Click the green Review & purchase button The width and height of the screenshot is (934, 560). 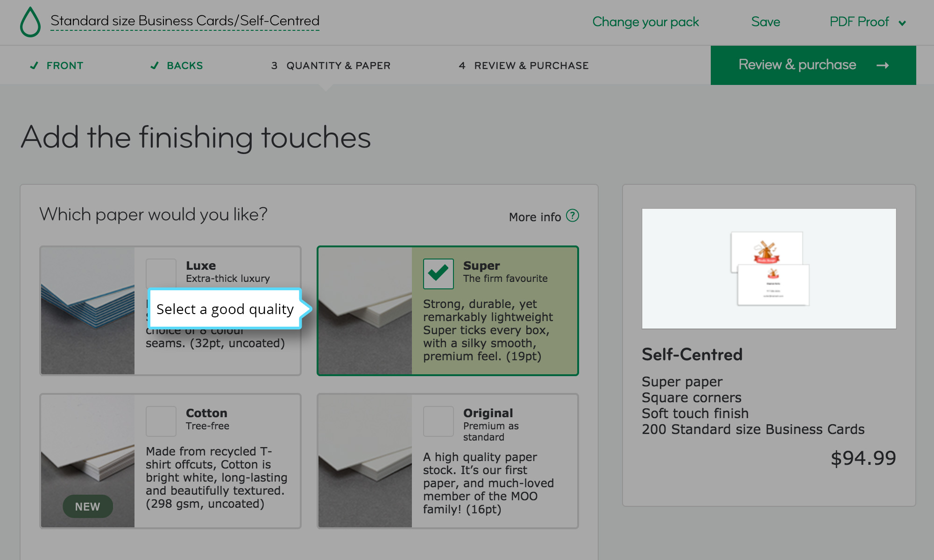click(x=813, y=65)
